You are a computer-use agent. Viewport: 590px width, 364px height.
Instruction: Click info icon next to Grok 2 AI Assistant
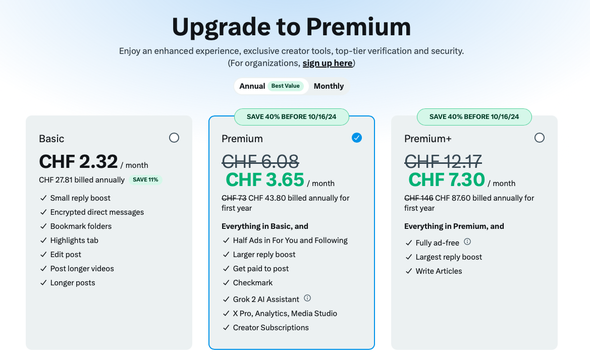pos(307,298)
